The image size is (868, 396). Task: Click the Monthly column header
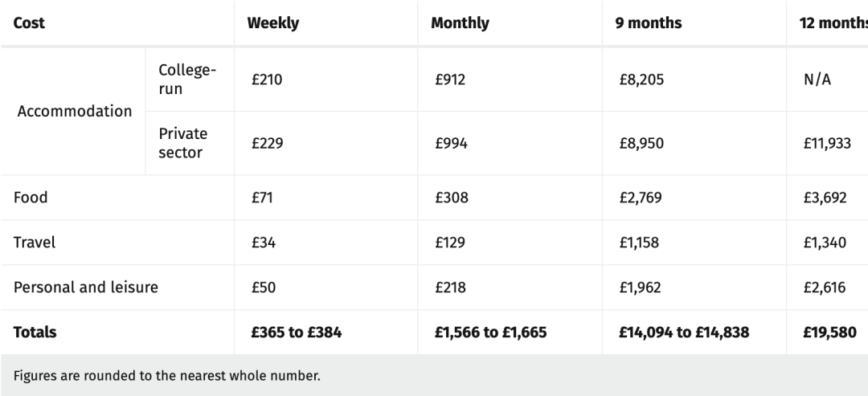point(460,23)
